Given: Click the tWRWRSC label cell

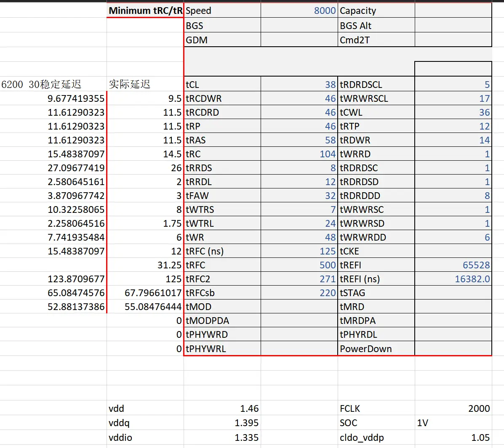Looking at the screenshot, I should pyautogui.click(x=376, y=209).
